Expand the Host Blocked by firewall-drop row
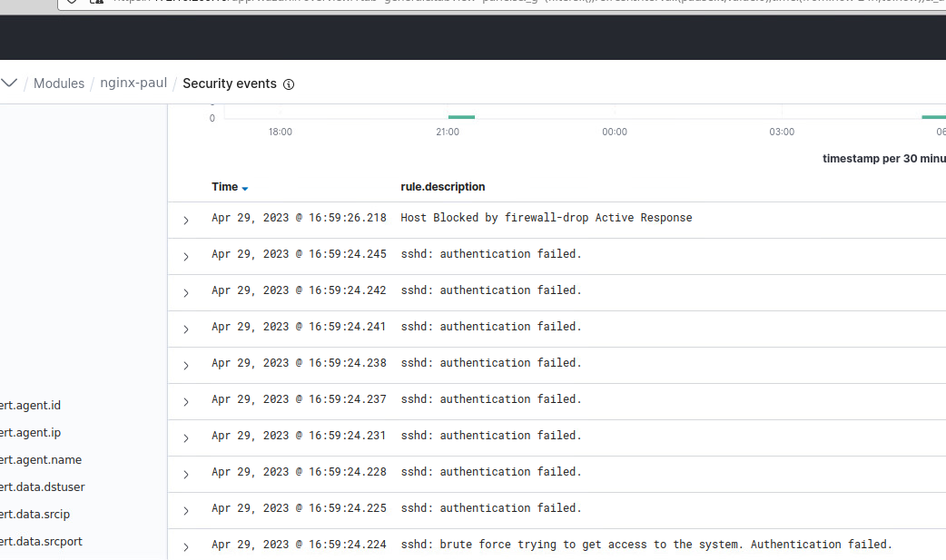Viewport: 946px width, 560px height. click(186, 221)
